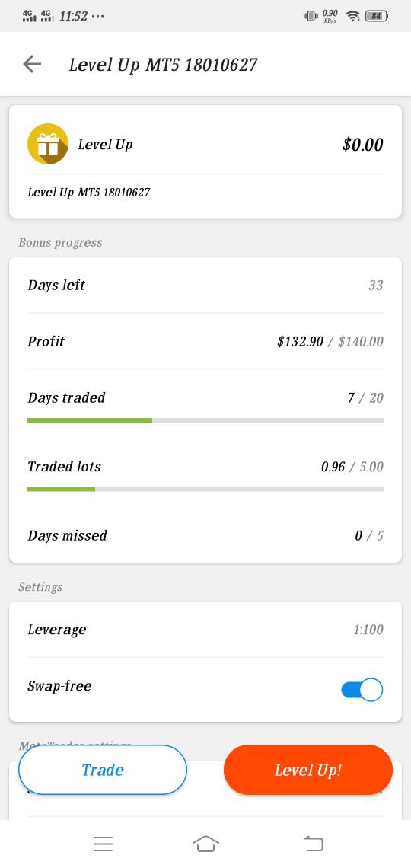Tap the Android back navigation icon

(x=313, y=844)
